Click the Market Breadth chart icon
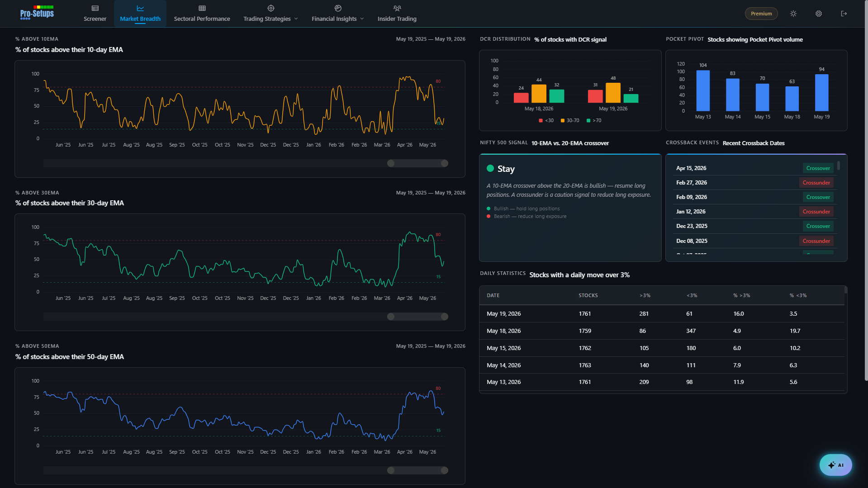 (x=140, y=8)
